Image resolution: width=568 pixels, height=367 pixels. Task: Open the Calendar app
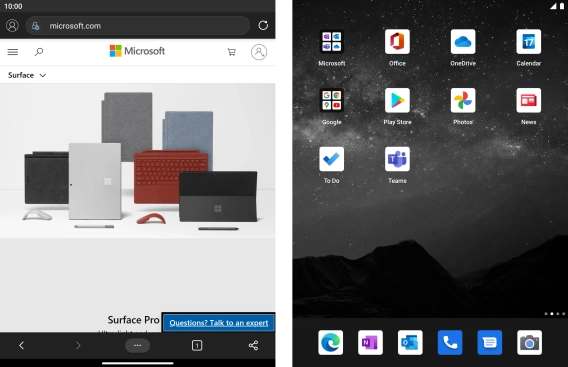529,47
